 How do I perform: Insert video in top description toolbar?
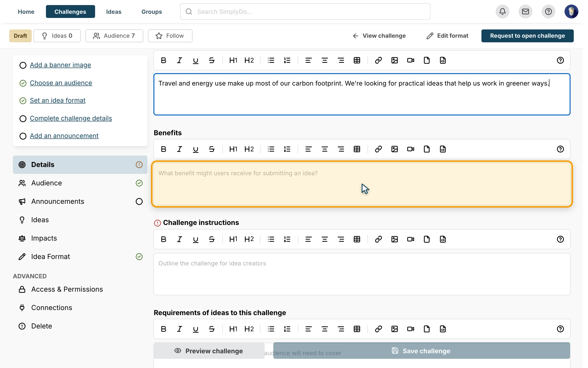411,60
